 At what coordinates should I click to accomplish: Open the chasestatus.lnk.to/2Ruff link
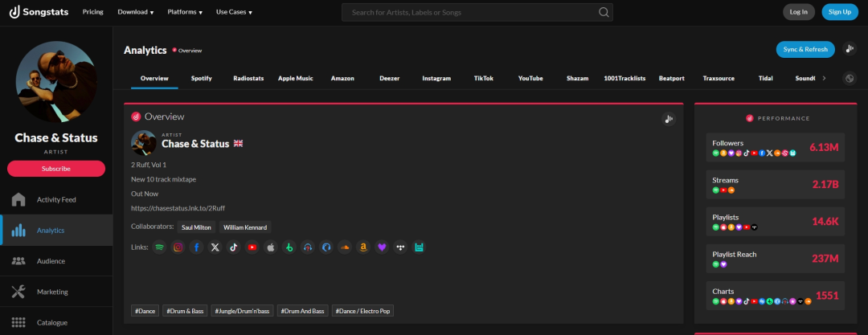pos(178,208)
